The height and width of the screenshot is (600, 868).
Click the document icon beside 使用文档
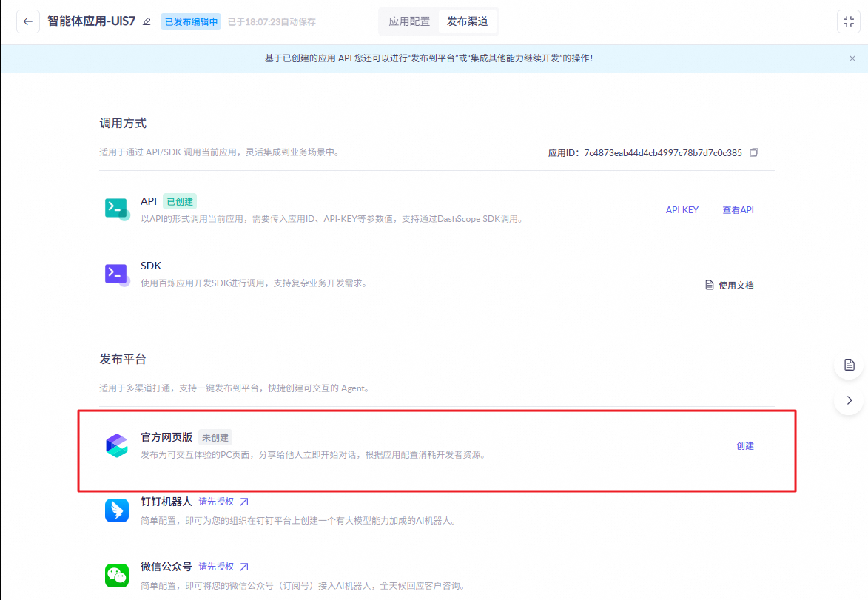pos(709,285)
